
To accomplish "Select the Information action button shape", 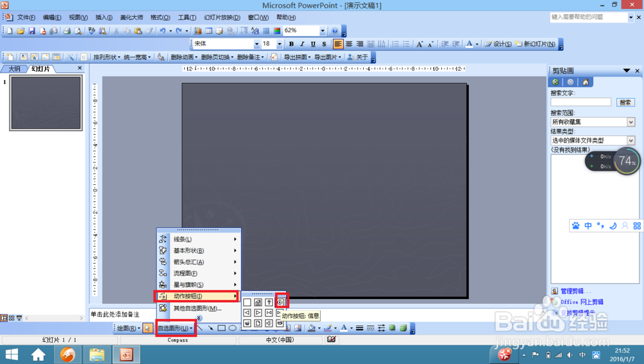I will point(280,302).
